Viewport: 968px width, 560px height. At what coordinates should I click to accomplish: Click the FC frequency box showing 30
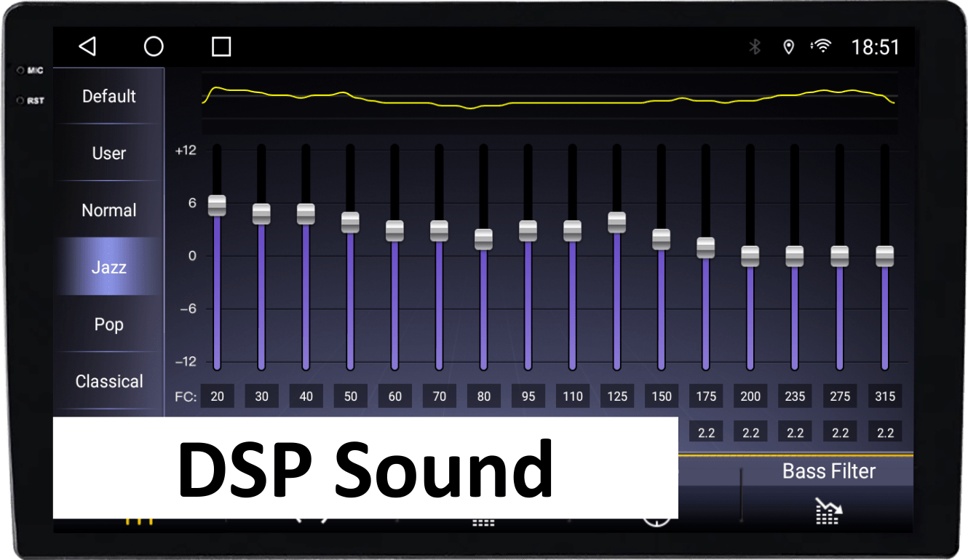coord(261,396)
